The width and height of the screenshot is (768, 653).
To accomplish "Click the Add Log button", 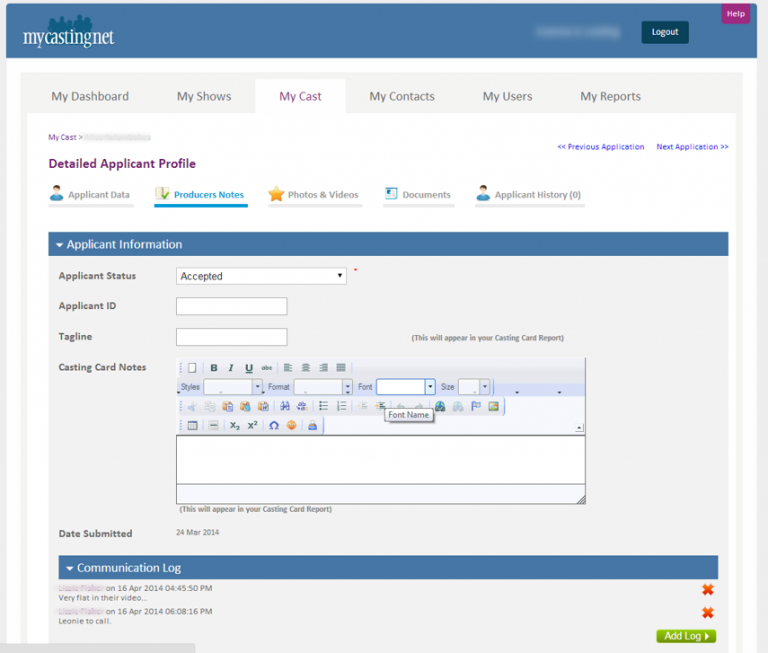I will click(x=686, y=636).
